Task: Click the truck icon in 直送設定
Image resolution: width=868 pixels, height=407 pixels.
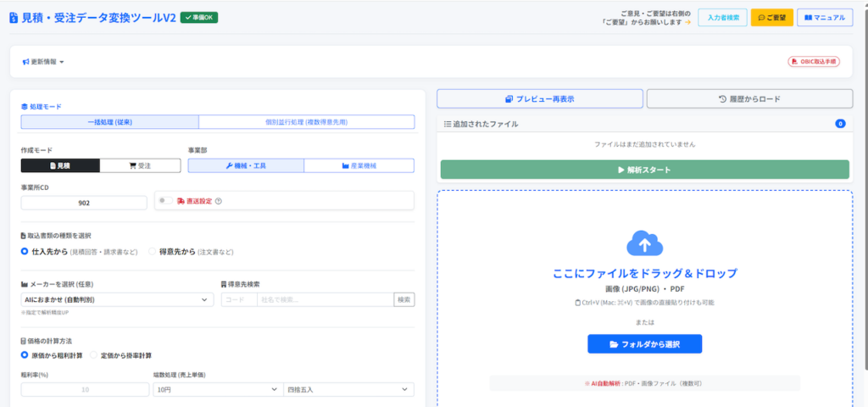Action: 181,202
